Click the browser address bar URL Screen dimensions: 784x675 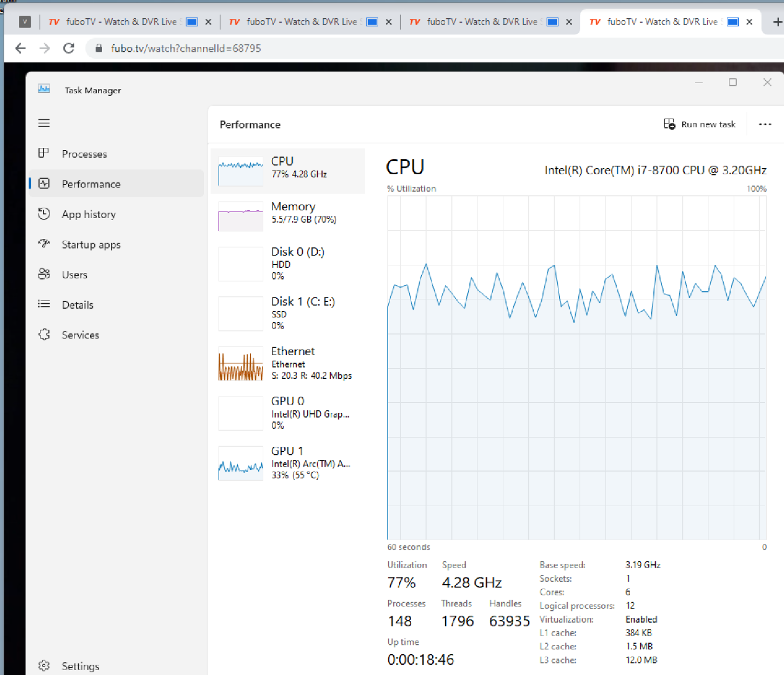click(186, 49)
